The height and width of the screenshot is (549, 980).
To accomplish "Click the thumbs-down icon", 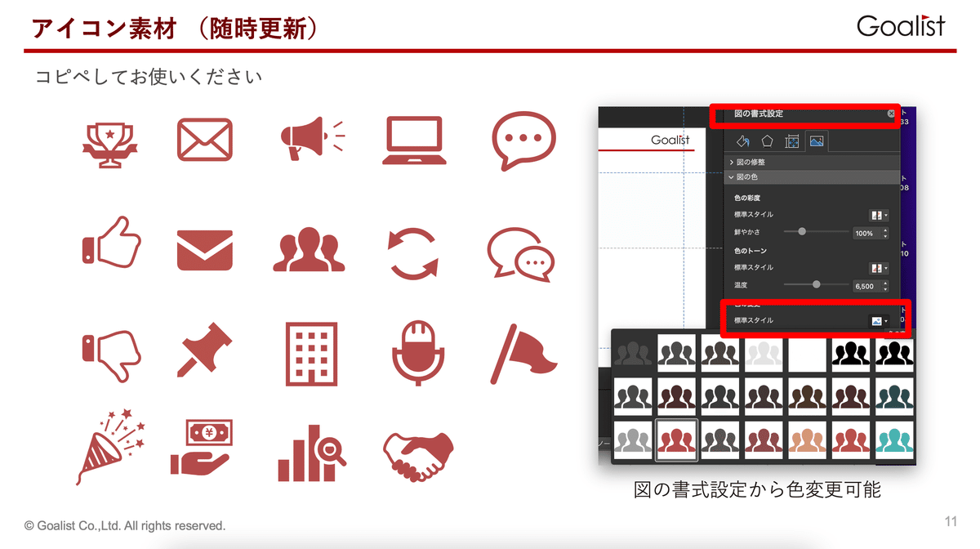I will coord(111,356).
